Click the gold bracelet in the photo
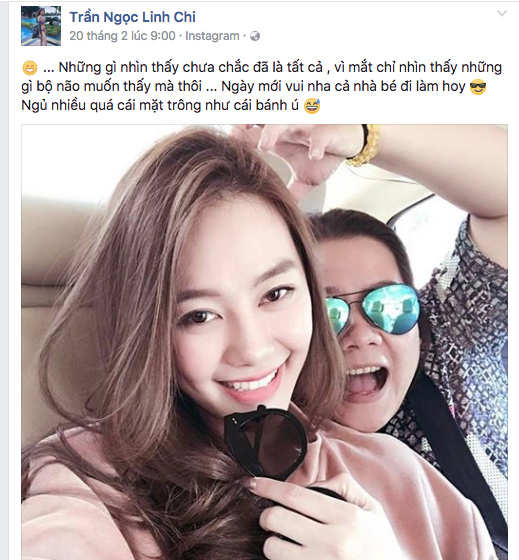The height and width of the screenshot is (560, 519). point(364,146)
